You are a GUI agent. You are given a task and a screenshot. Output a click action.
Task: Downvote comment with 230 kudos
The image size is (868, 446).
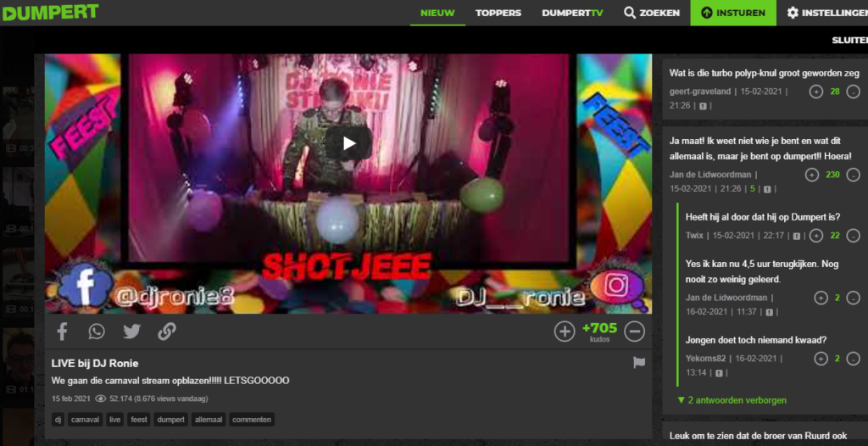853,175
